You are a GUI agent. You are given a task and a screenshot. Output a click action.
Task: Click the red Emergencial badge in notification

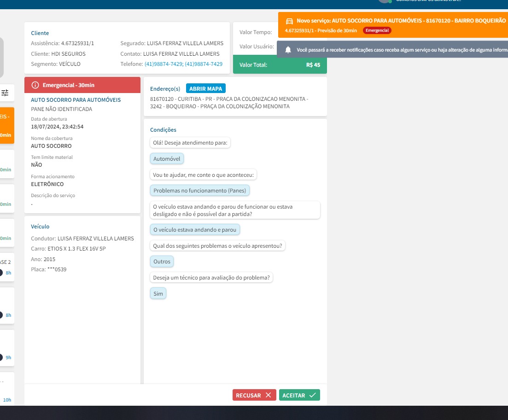pyautogui.click(x=377, y=30)
